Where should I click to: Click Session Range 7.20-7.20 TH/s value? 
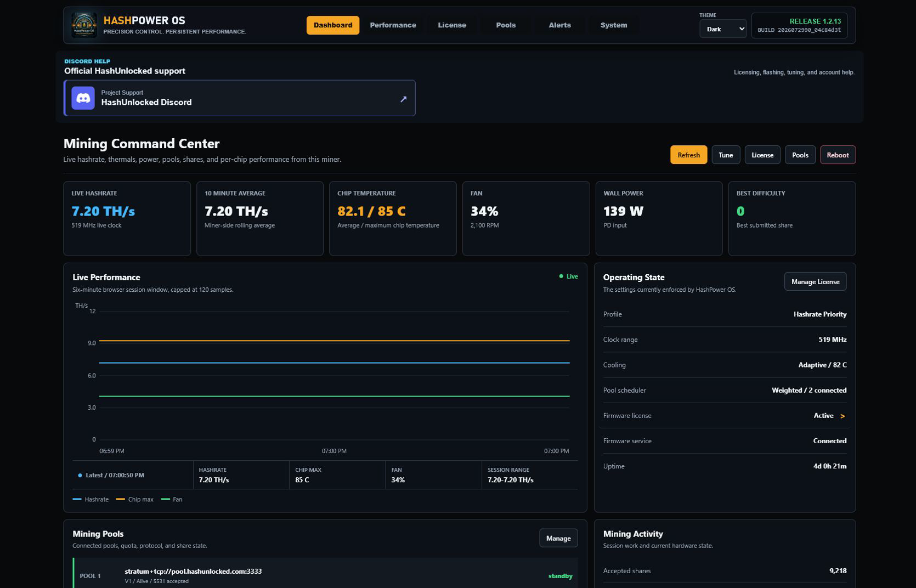[x=510, y=480]
